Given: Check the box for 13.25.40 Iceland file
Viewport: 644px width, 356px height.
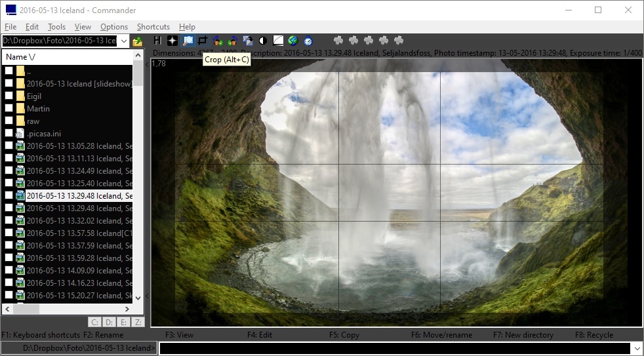Looking at the screenshot, I should pos(9,183).
